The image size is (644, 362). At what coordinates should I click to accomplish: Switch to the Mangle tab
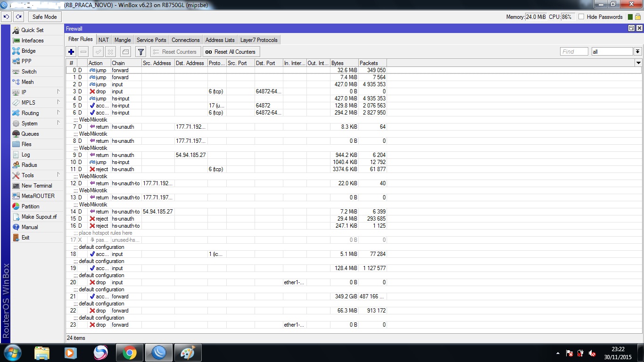(123, 40)
